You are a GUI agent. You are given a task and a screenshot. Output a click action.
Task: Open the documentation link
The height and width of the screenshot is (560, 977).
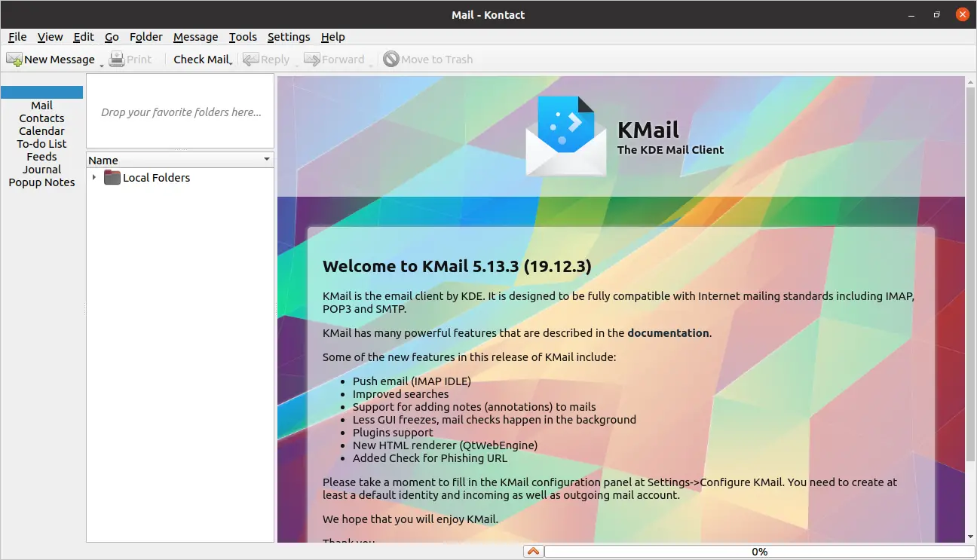coord(668,332)
